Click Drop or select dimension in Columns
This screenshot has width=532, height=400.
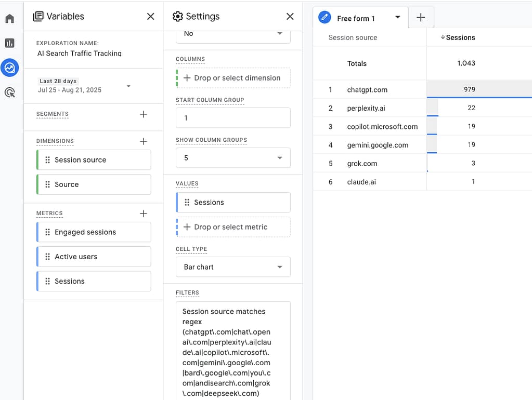coord(233,78)
